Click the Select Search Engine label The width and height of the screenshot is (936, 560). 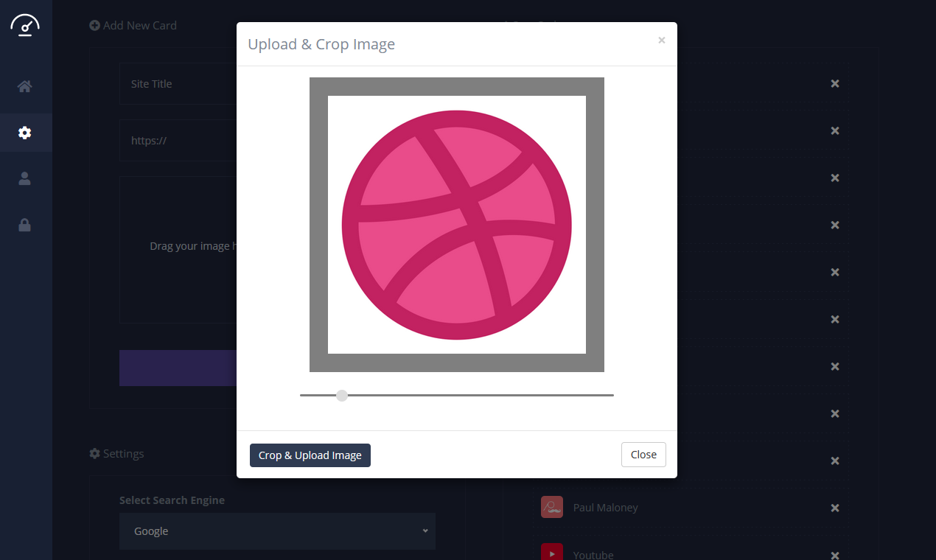coord(172,500)
